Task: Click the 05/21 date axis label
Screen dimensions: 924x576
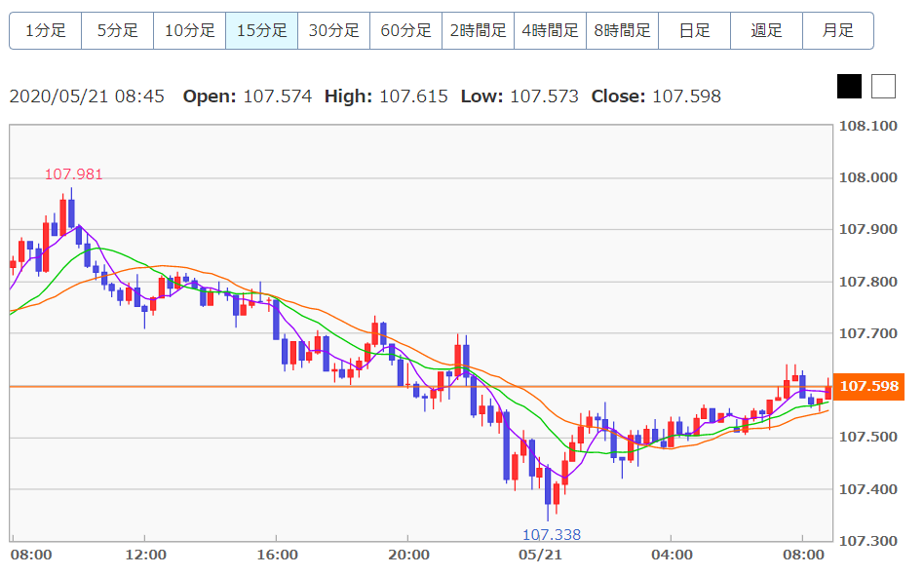Action: [x=540, y=555]
